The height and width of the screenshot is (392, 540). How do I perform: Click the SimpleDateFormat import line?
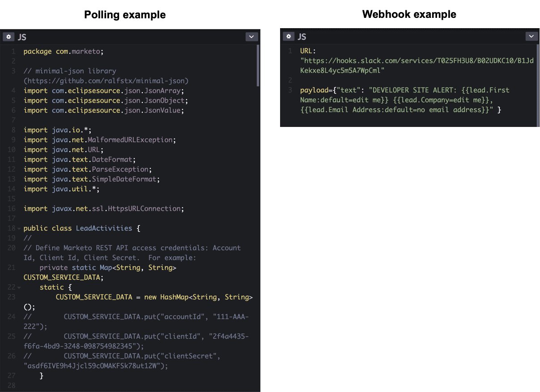(92, 179)
